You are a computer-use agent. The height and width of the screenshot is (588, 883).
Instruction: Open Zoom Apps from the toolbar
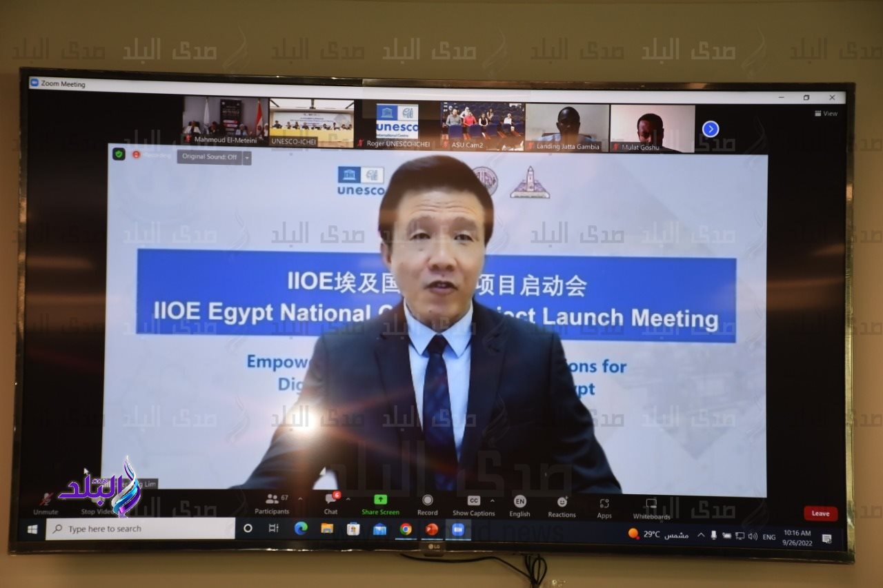(x=604, y=507)
